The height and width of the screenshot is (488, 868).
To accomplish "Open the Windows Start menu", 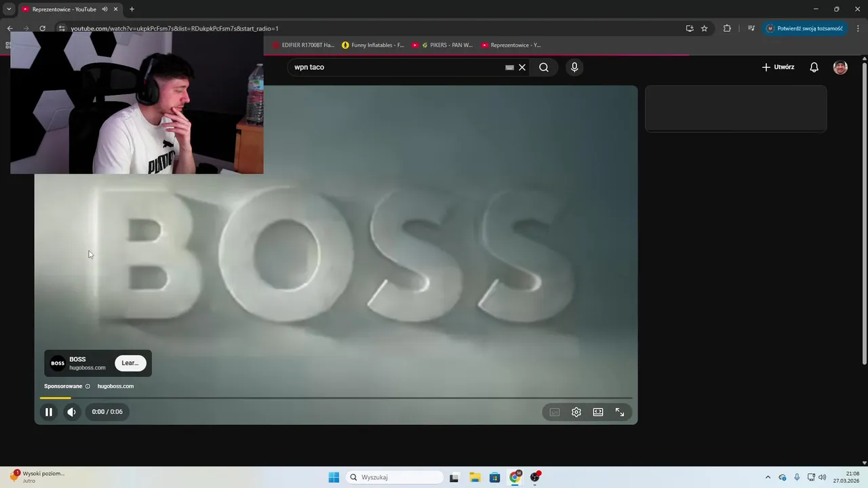I will click(334, 477).
